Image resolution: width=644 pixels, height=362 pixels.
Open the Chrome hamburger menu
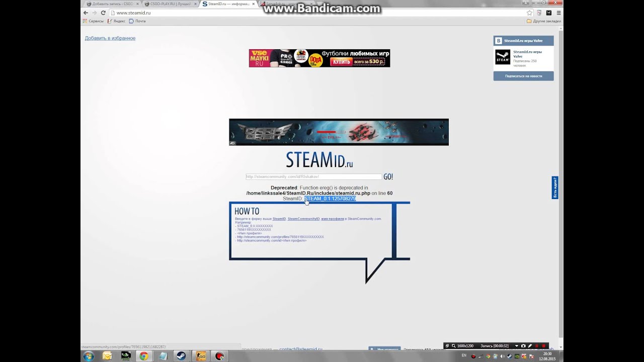(x=558, y=13)
